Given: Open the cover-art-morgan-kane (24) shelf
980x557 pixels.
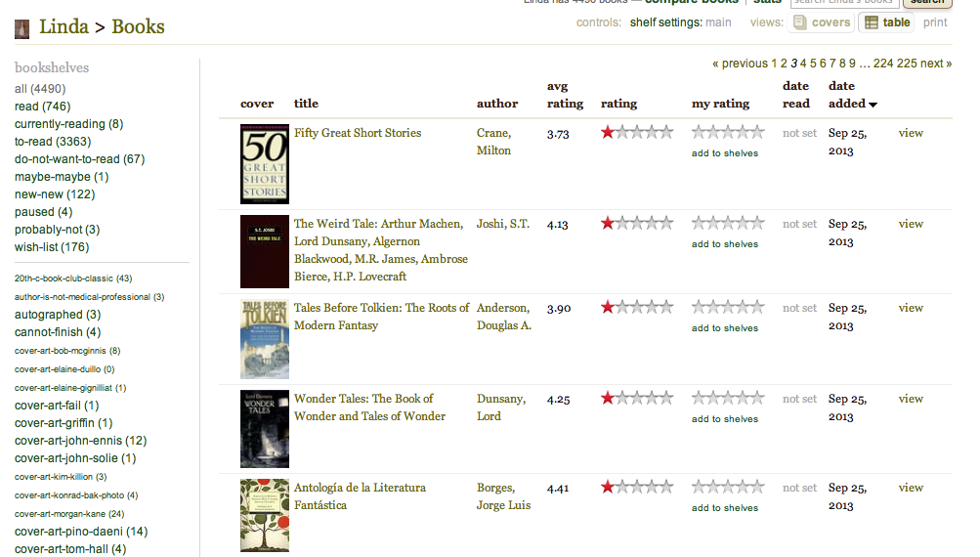Looking at the screenshot, I should 69,514.
